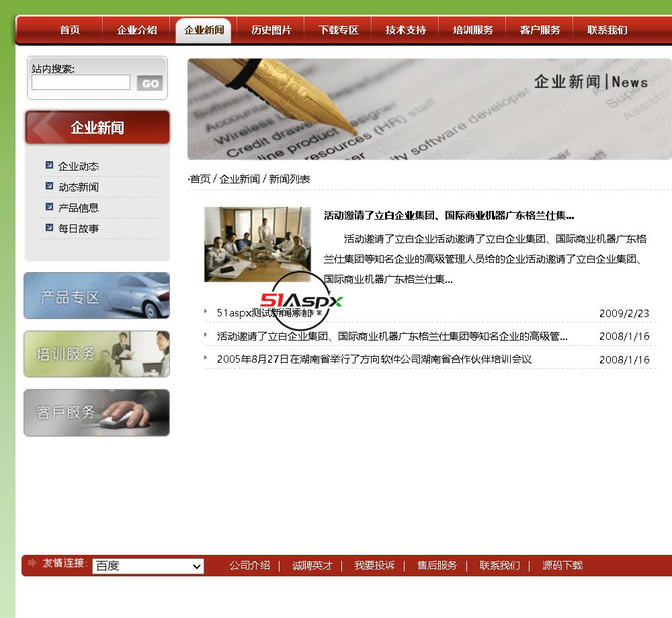Screen dimensions: 672x618
Task: Open the truncated news row ending 高级管...
Action: [392, 336]
